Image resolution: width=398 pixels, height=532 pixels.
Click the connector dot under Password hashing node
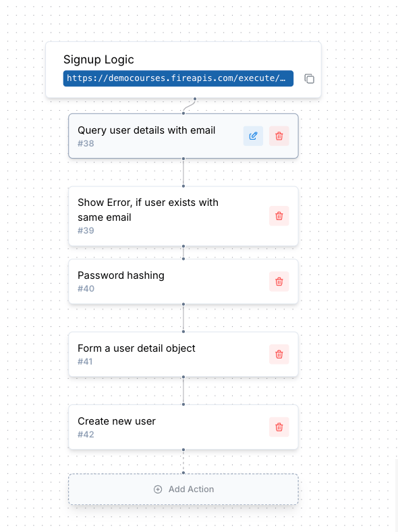pos(183,304)
